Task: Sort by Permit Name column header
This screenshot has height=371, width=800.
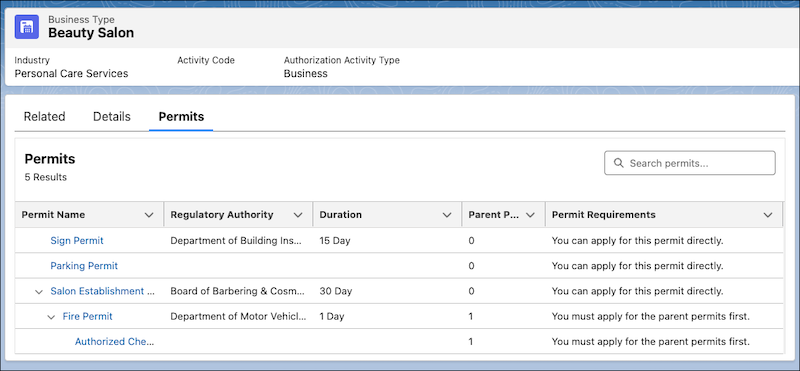Action: point(54,215)
